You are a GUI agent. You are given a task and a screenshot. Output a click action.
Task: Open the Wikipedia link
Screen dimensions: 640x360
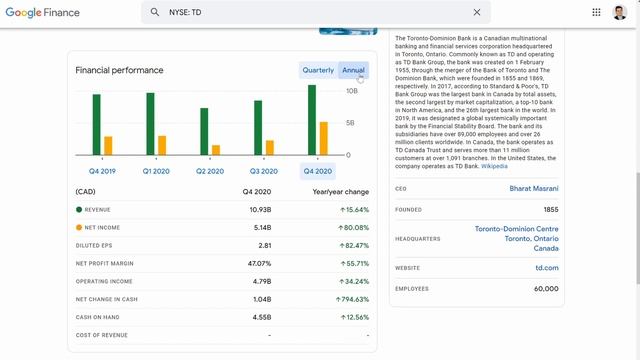(x=494, y=166)
